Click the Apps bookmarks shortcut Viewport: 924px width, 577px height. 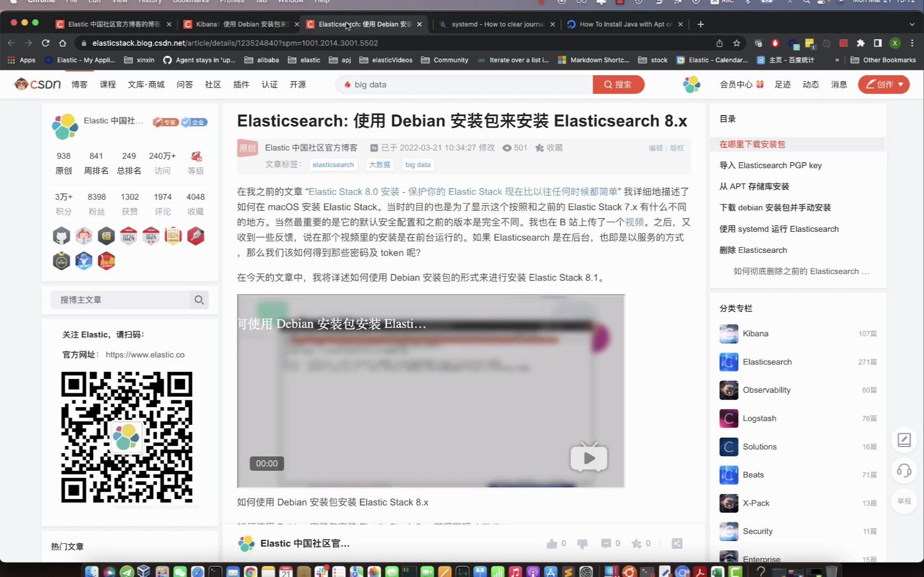(x=21, y=60)
